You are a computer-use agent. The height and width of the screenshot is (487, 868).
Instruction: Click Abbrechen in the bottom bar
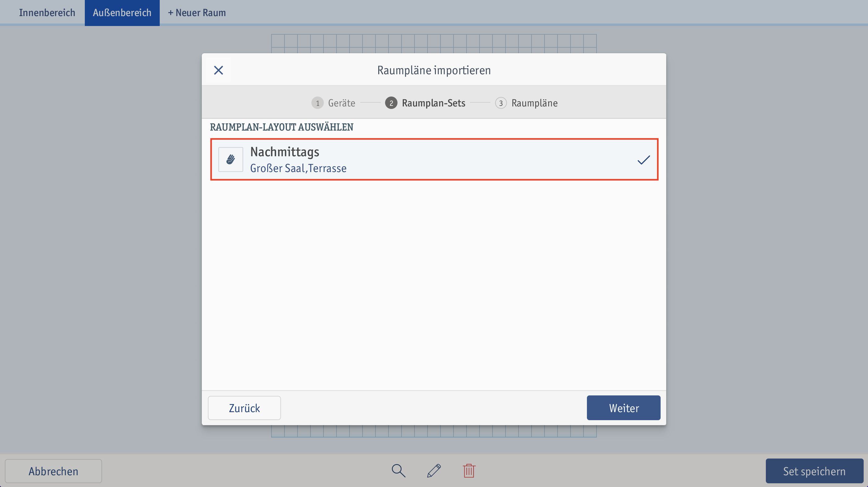(x=53, y=471)
